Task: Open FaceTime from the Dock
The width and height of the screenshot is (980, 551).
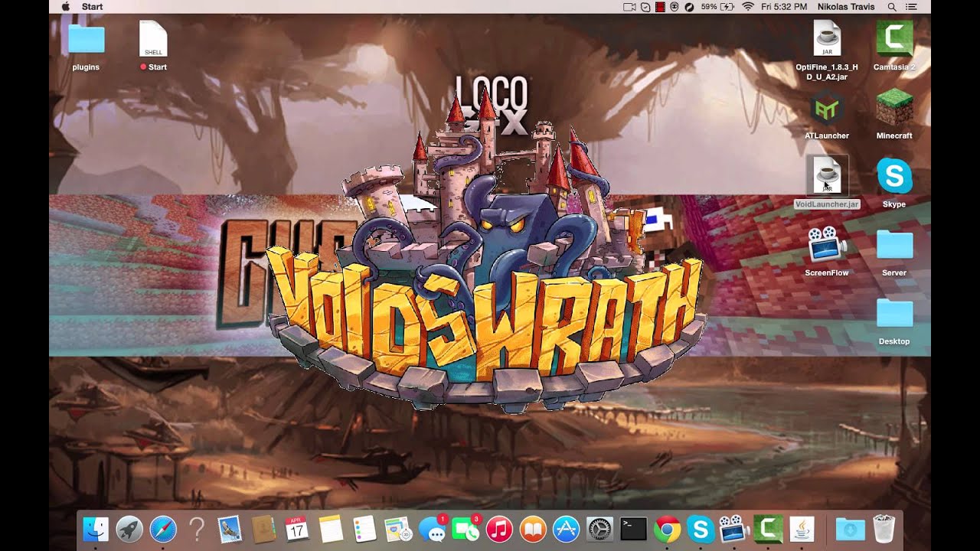Action: [465, 529]
